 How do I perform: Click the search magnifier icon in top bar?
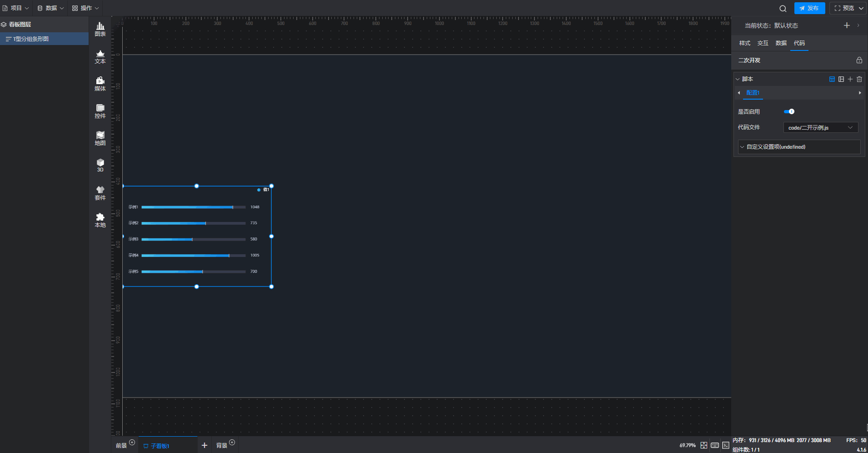(x=783, y=8)
